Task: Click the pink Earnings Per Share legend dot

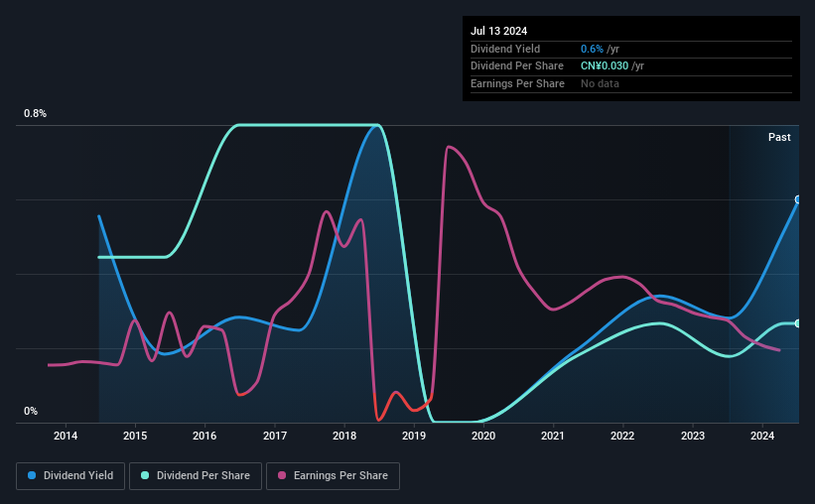Action: [282, 475]
